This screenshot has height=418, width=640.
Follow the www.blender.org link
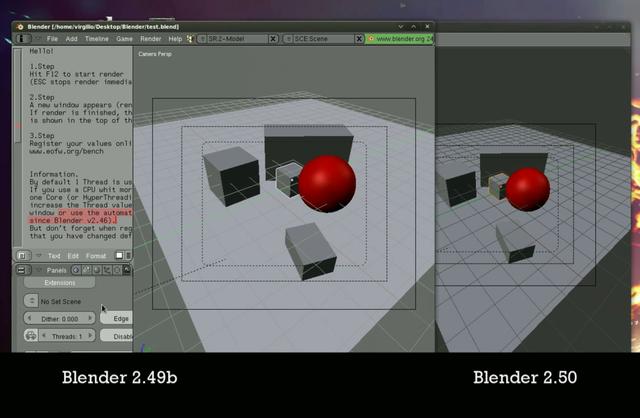tap(400, 39)
